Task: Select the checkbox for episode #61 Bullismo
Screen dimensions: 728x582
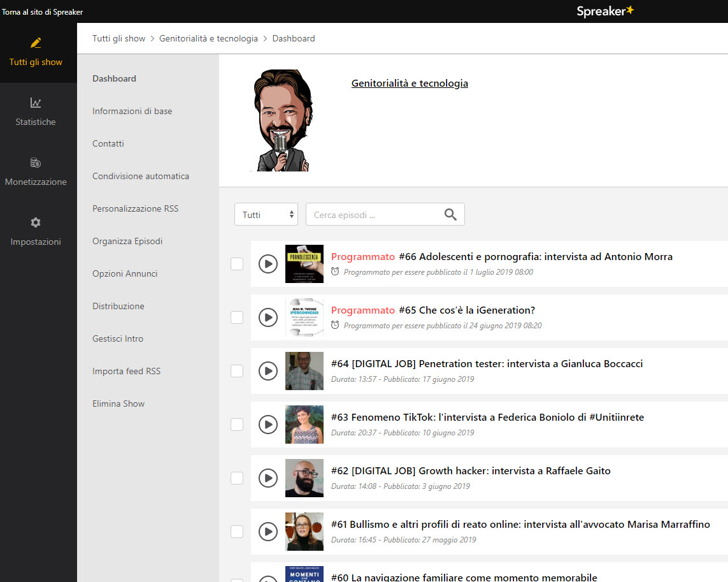Action: (237, 532)
